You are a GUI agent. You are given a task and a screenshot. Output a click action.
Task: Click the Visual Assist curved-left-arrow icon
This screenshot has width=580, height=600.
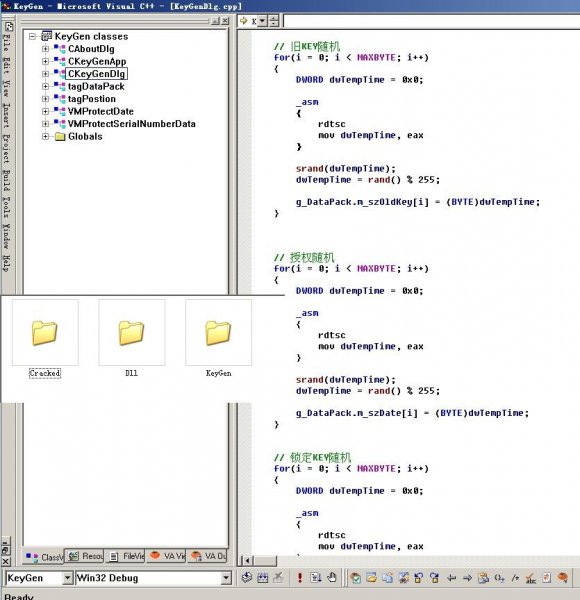coord(419,577)
